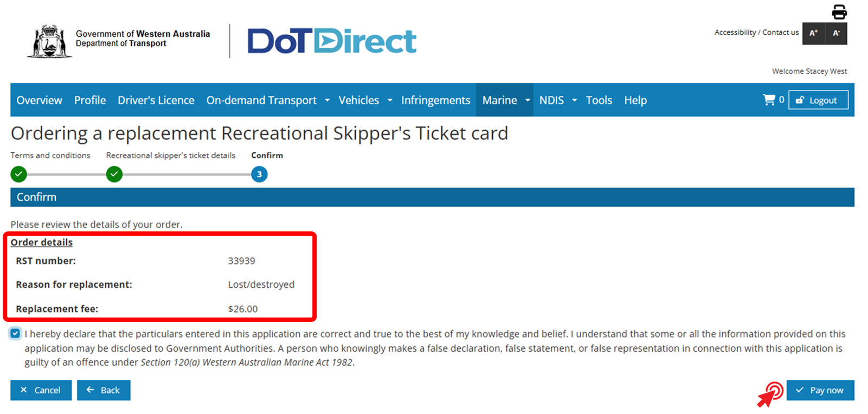Select step 3 Confirm circle
The width and height of the screenshot is (868, 414).
tap(259, 174)
